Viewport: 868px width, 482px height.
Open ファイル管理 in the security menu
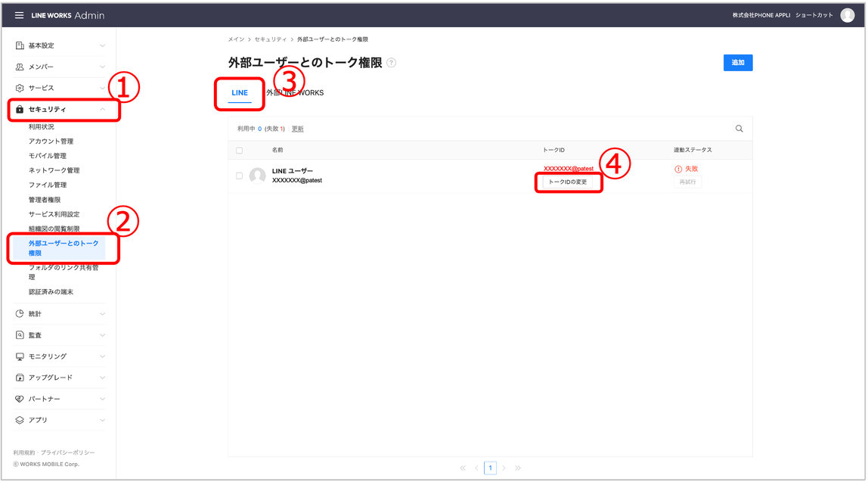coord(48,185)
